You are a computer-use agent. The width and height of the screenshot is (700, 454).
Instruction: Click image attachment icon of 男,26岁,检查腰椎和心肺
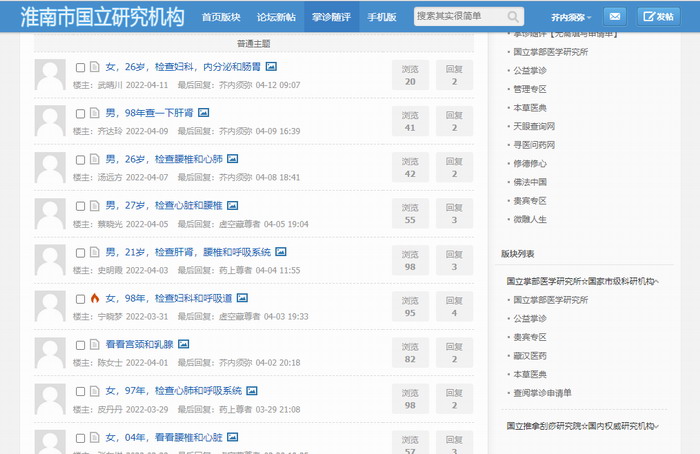232,158
